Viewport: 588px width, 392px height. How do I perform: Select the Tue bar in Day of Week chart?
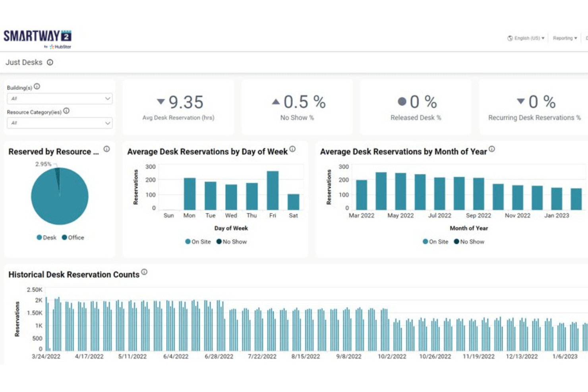tap(211, 196)
